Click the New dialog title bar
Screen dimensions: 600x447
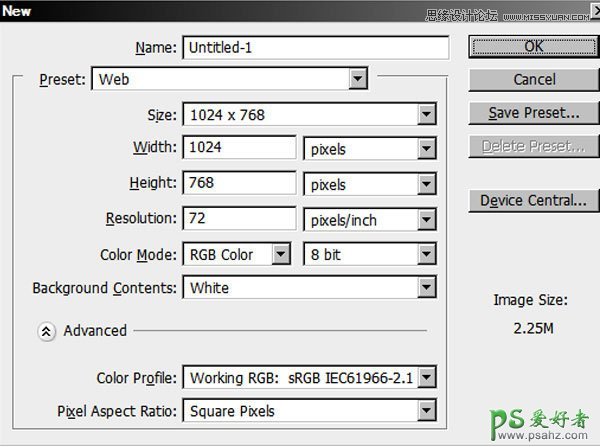200,10
